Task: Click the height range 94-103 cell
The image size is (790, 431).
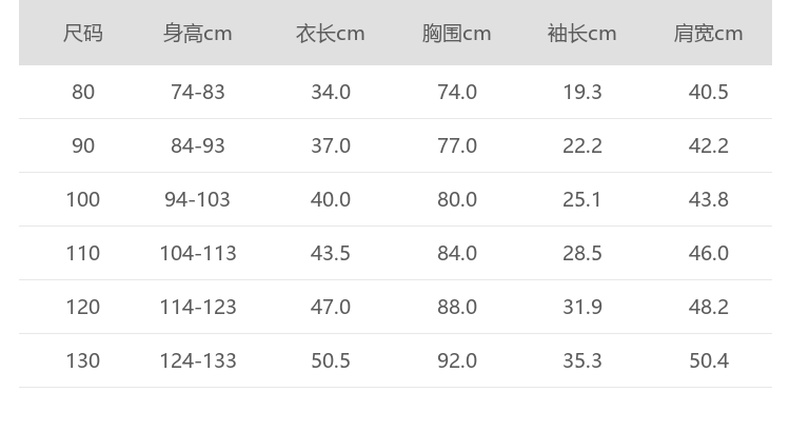Action: coord(198,199)
